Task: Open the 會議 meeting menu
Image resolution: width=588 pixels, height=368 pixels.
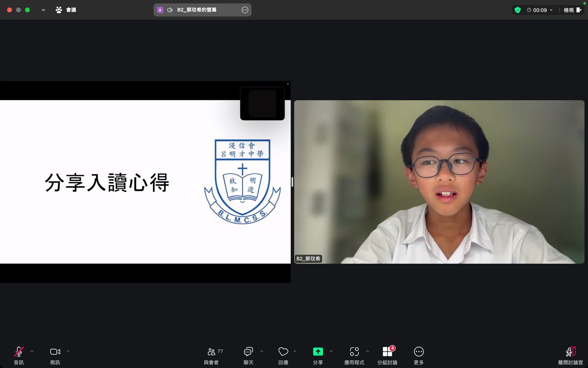Action: coord(66,10)
